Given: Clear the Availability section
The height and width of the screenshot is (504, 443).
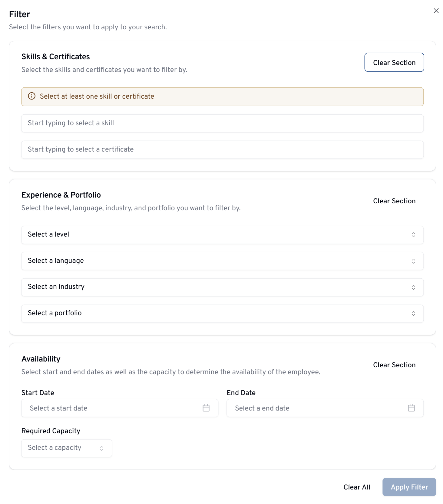Looking at the screenshot, I should (394, 365).
